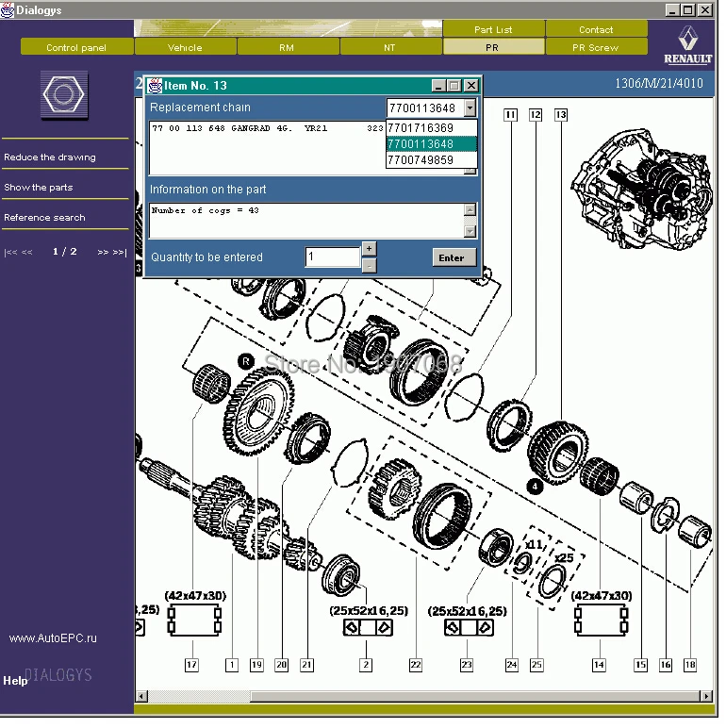Click Reduce the drawing link
The height and width of the screenshot is (728, 726).
[50, 157]
